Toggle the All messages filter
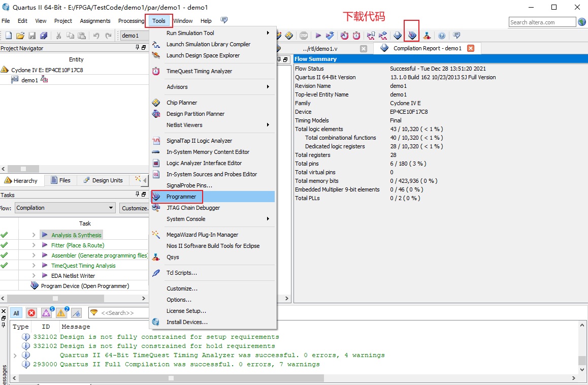Screen dimensions: 588x385 (16, 313)
